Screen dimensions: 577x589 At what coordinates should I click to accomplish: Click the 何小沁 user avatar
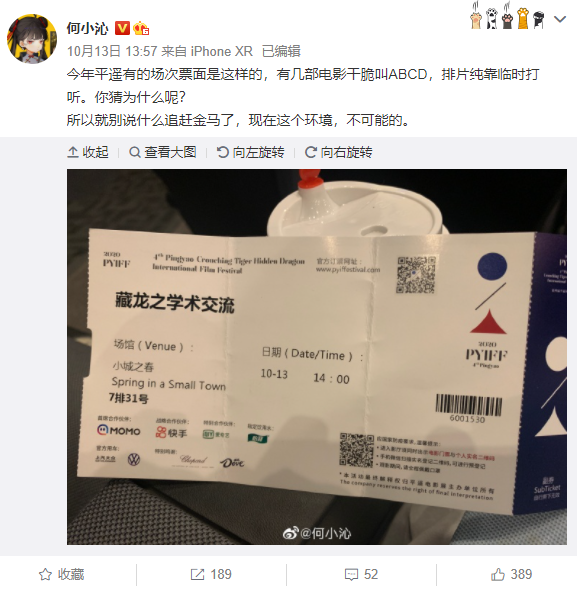pos(32,39)
